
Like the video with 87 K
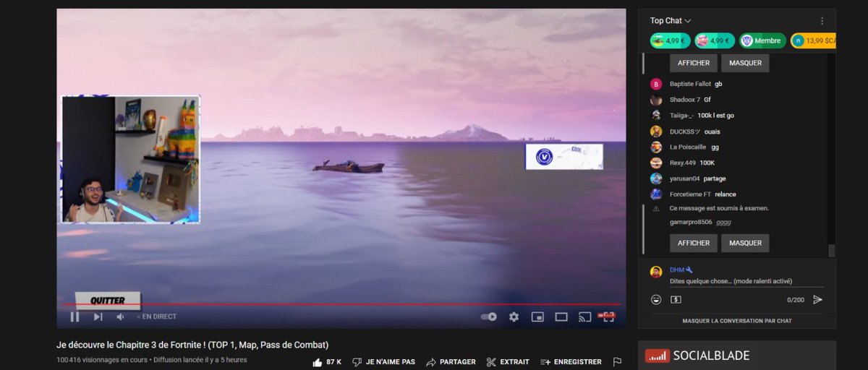[x=327, y=362]
